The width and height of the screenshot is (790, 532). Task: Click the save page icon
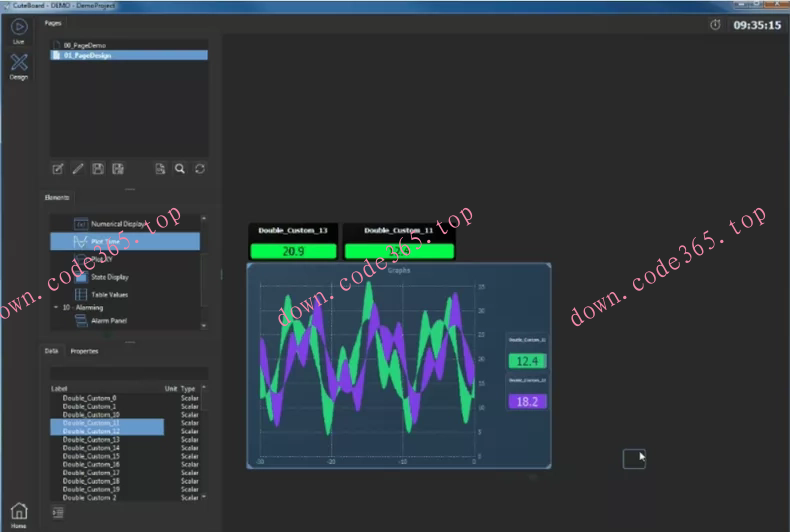coord(98,169)
